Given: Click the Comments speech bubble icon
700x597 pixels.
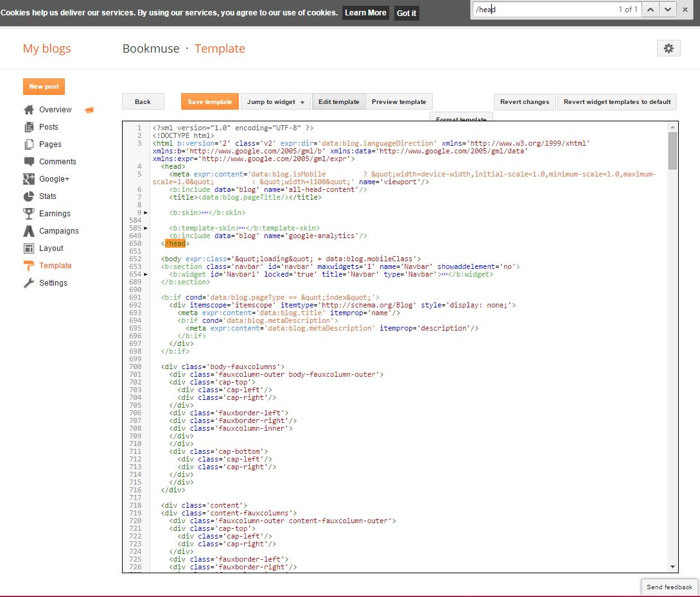Looking at the screenshot, I should (29, 162).
